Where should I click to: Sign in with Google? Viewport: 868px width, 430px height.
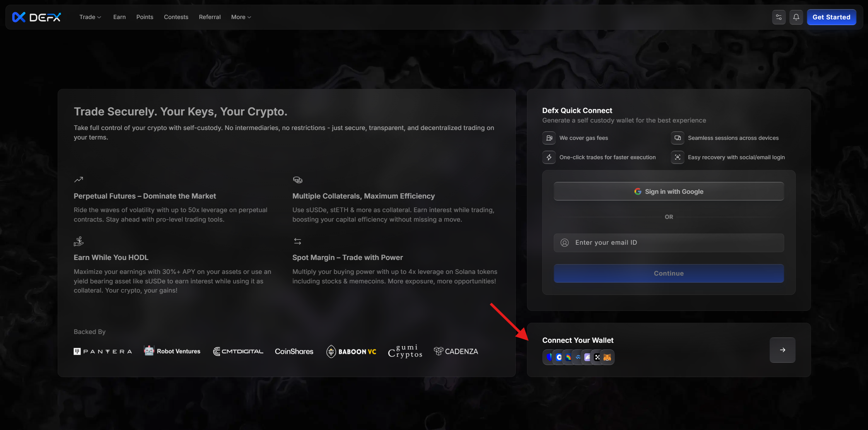pos(669,191)
